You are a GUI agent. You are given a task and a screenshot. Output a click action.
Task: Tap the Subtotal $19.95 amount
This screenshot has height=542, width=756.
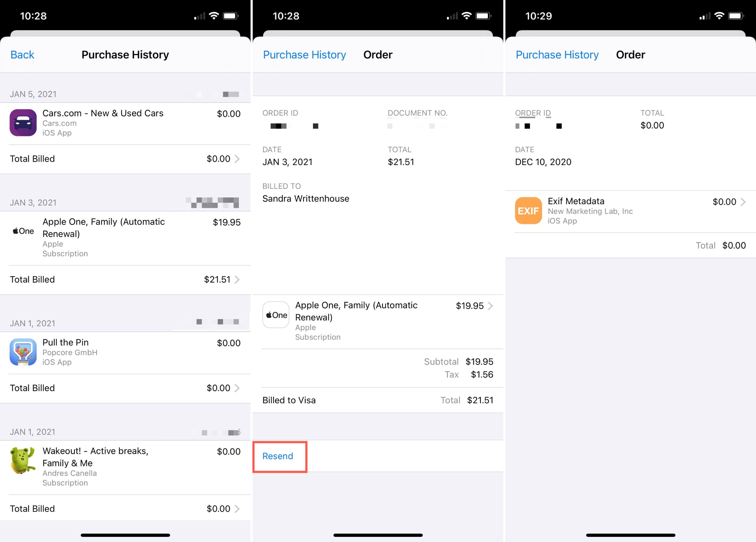click(479, 362)
